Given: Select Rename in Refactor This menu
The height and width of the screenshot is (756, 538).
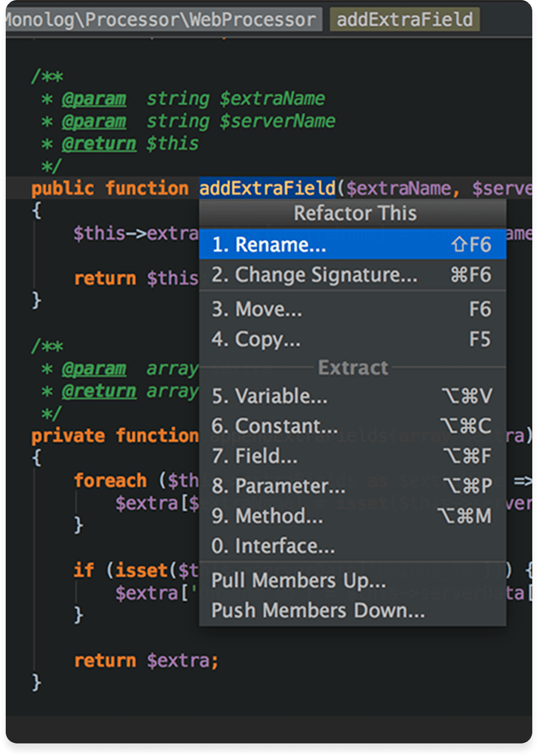Looking at the screenshot, I should [353, 244].
